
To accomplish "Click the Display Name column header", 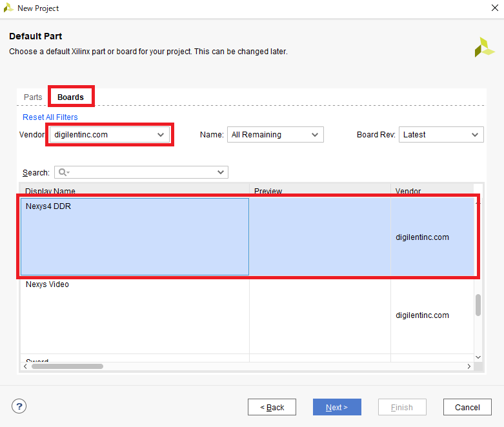I will pos(135,190).
